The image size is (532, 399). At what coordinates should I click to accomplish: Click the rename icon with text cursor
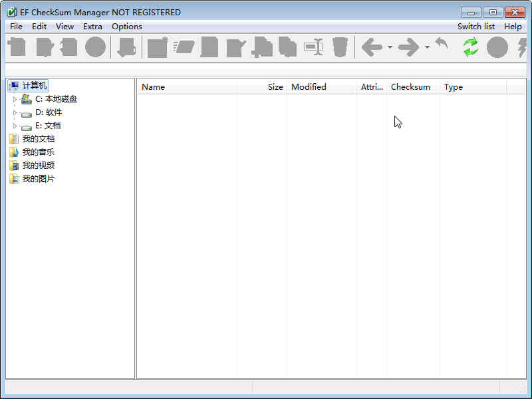point(313,47)
